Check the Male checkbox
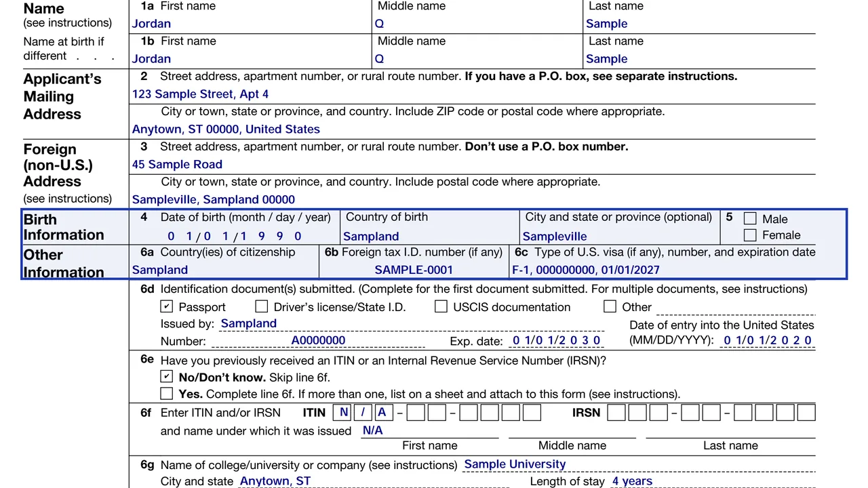 (750, 218)
